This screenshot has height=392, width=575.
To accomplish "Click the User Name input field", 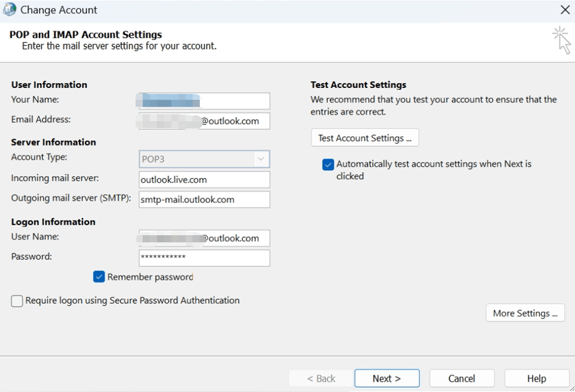I will 204,238.
